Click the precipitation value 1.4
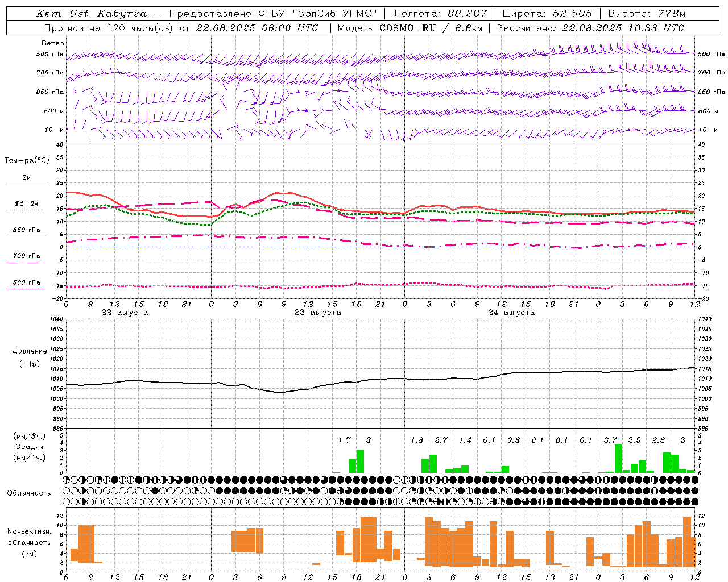 465,440
